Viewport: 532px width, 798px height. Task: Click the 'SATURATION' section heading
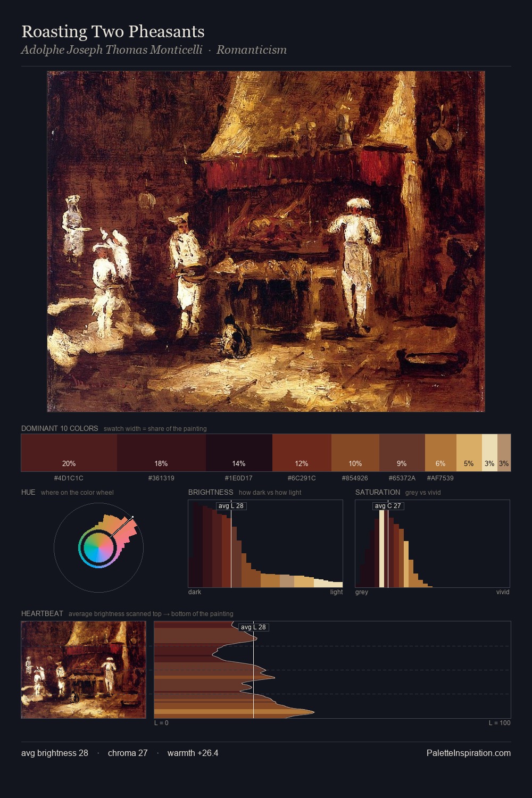tap(378, 492)
